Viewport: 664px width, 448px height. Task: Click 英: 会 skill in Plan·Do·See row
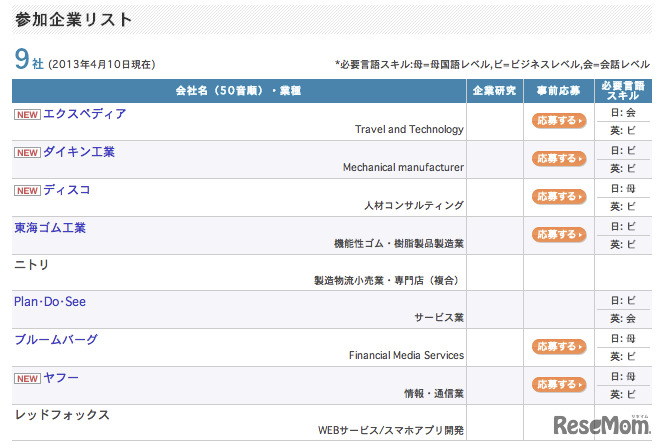tap(623, 318)
